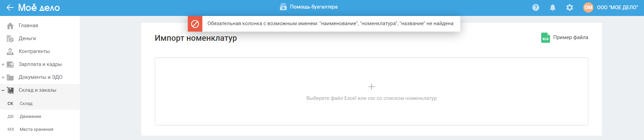The image size is (644, 140).
Task: Click the XLS sample file icon
Action: point(546,38)
